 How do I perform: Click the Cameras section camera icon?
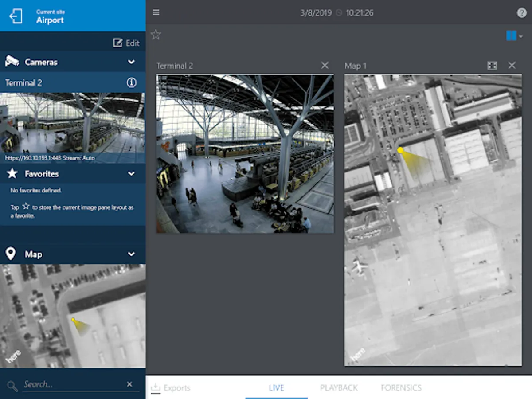12,62
